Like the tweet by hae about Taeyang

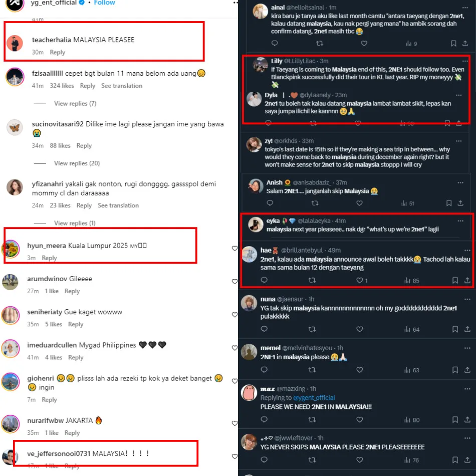(359, 280)
